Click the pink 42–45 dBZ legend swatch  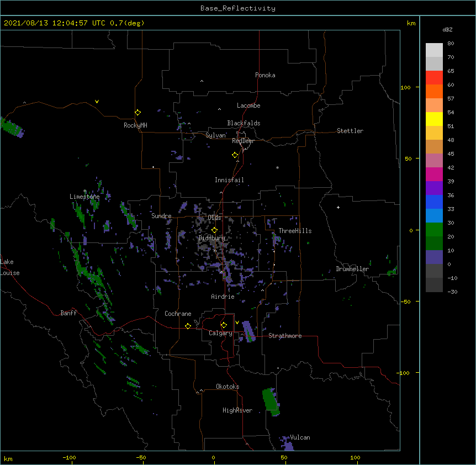tap(434, 161)
